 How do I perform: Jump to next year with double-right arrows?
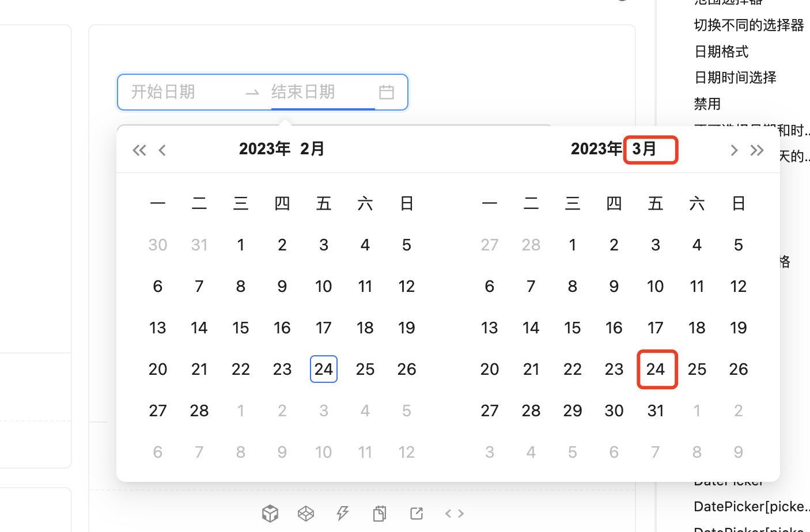pyautogui.click(x=756, y=150)
